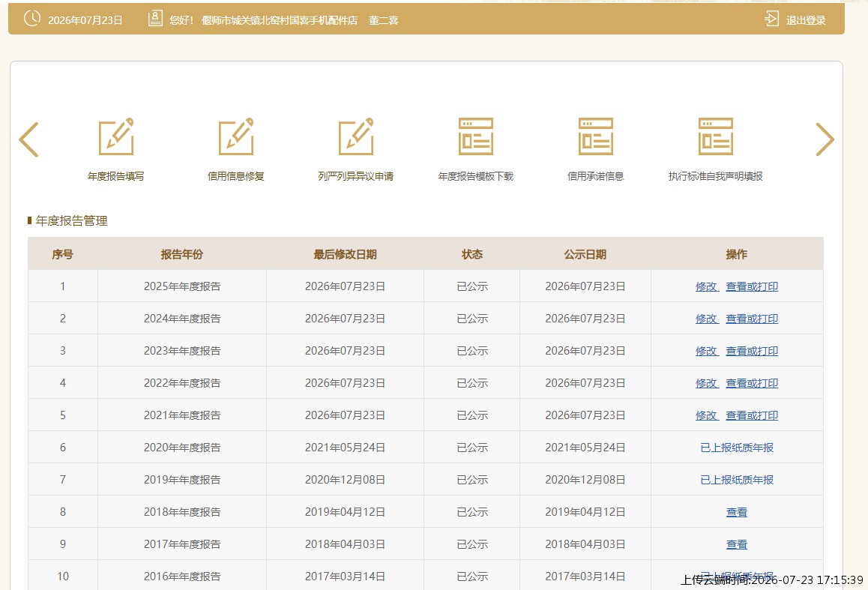The image size is (868, 590).
Task: Select the 2025年年度报告 cell
Action: [x=182, y=286]
